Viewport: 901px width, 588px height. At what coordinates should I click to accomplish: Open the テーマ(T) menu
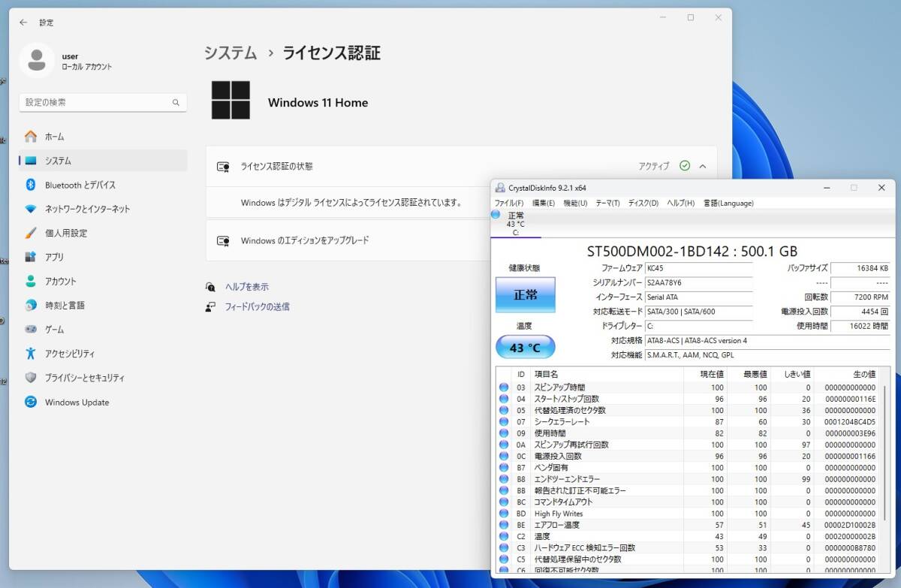coord(607,203)
